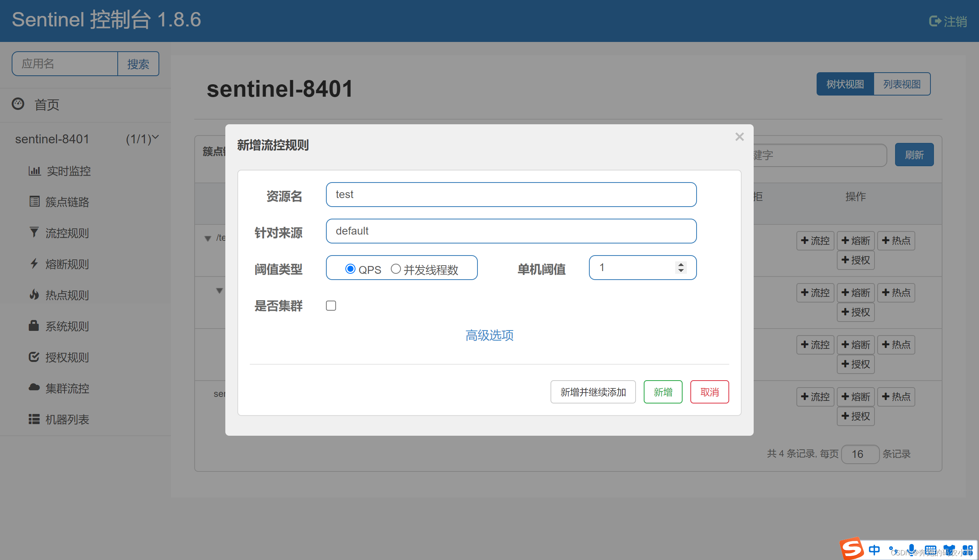Click +授权 in the last resource row
The height and width of the screenshot is (560, 979).
(x=855, y=416)
